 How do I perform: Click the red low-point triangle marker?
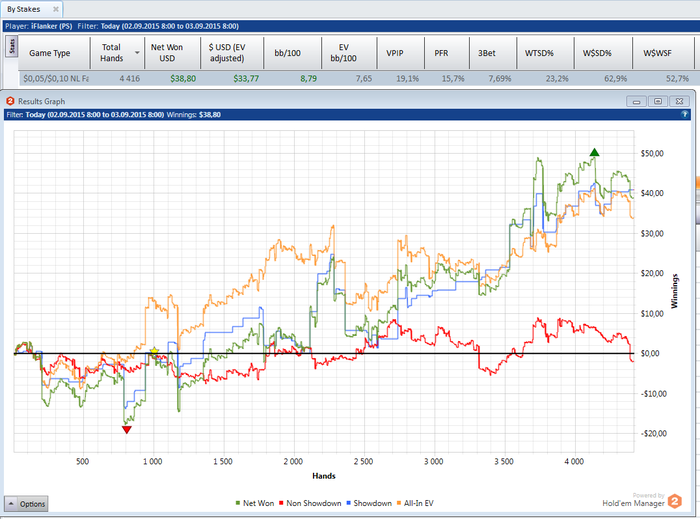(126, 429)
